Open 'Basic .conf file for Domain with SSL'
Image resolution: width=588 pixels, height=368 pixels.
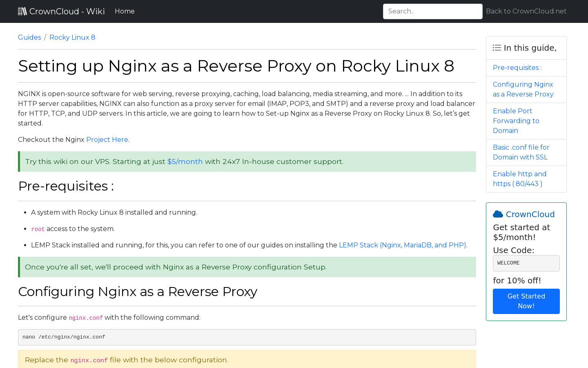coord(521,152)
